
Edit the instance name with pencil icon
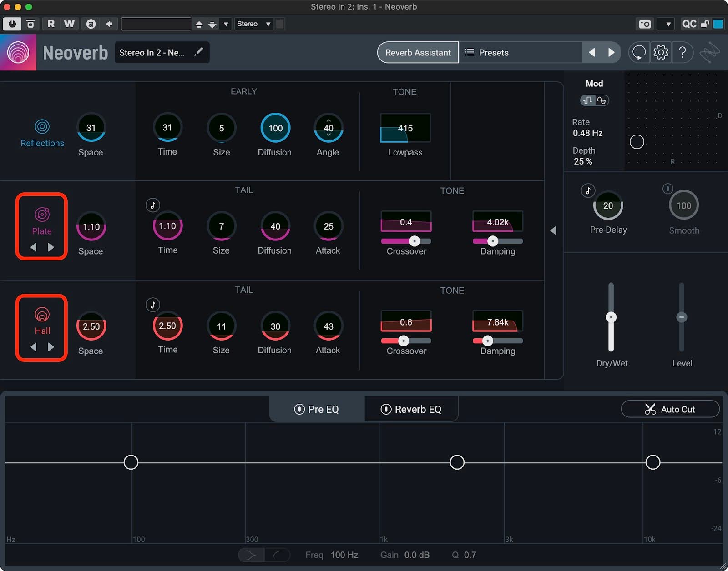[199, 52]
